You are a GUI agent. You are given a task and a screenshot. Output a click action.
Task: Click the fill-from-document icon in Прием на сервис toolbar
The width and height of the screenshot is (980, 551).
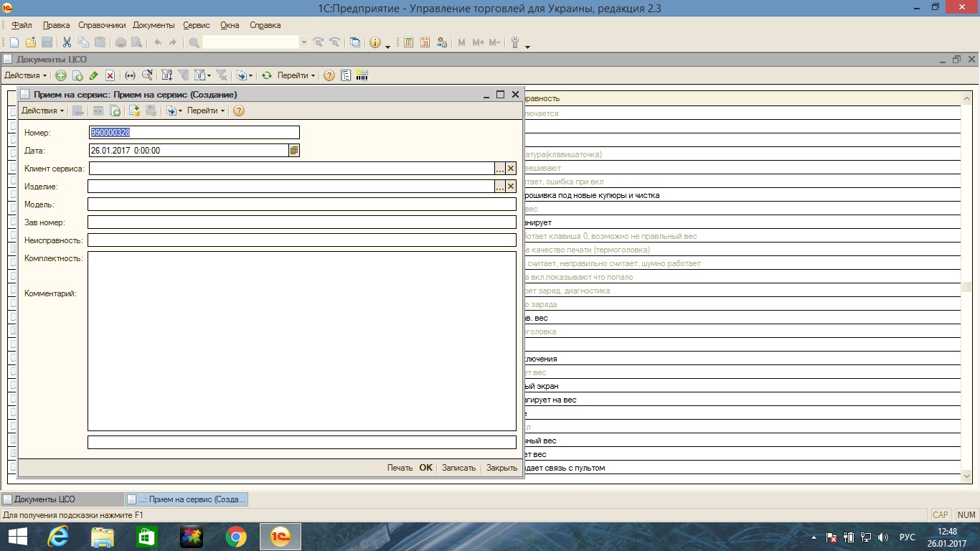pyautogui.click(x=134, y=110)
